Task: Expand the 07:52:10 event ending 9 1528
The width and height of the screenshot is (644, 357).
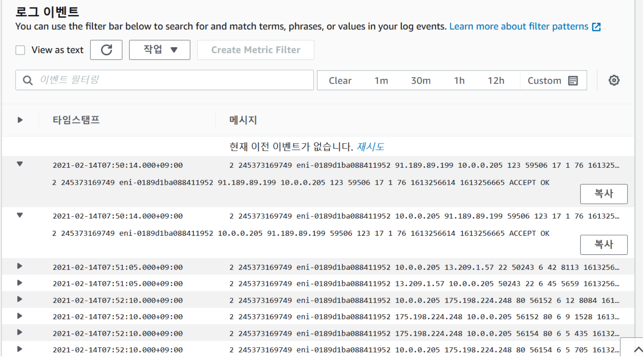Action: coord(20,316)
